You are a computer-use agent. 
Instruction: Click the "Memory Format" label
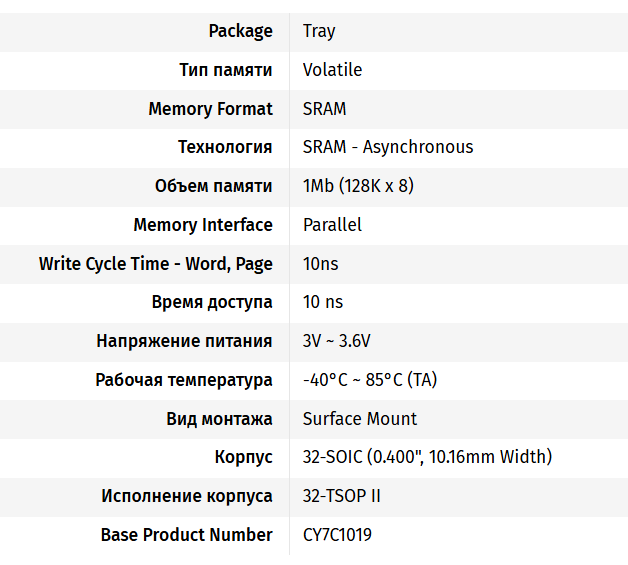(x=210, y=109)
